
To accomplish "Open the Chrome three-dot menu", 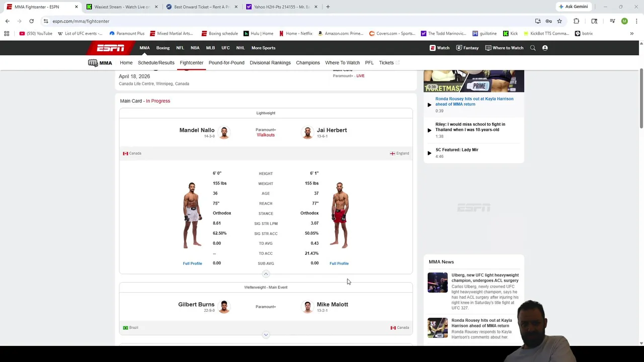I will click(636, 21).
